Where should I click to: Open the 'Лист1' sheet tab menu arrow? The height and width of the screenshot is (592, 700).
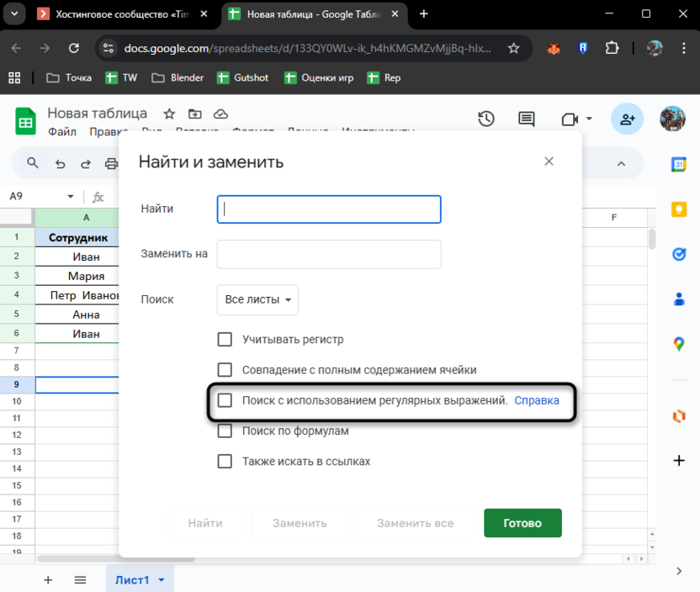coord(161,580)
